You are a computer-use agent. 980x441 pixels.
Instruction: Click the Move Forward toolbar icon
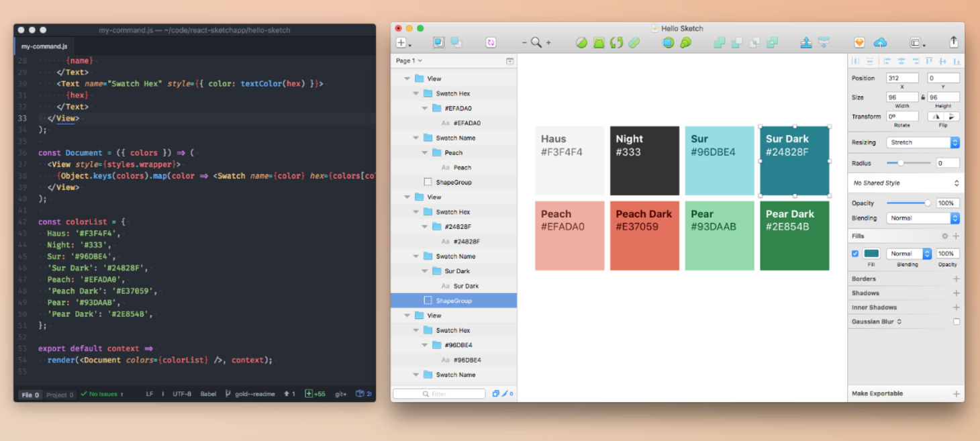click(806, 42)
